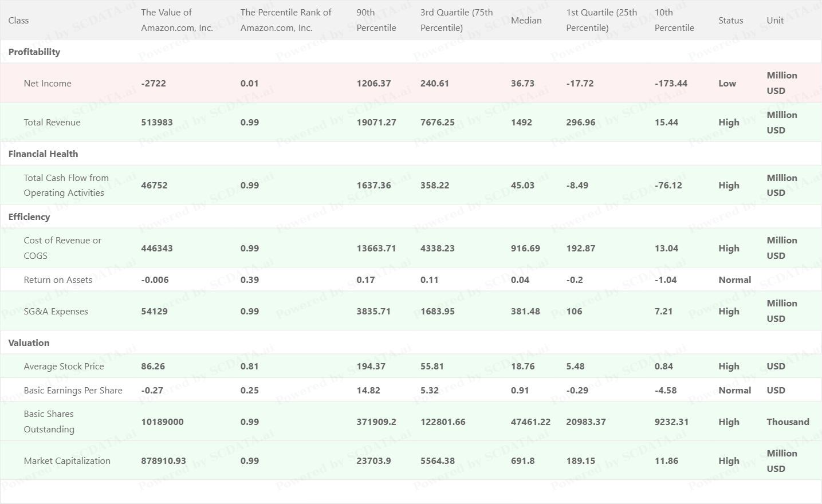Click Net Income percentile rank 0.01
Viewport: 822px width, 504px height.
[250, 83]
